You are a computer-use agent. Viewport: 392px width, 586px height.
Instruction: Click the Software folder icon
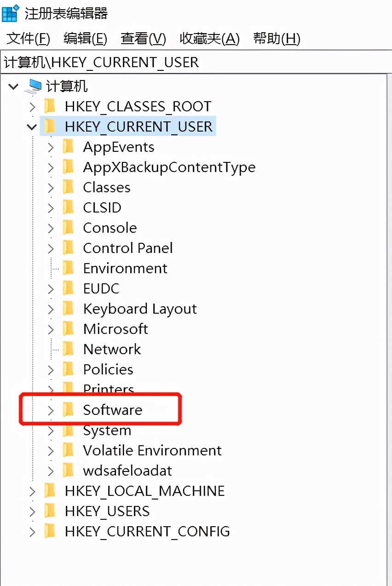point(68,409)
